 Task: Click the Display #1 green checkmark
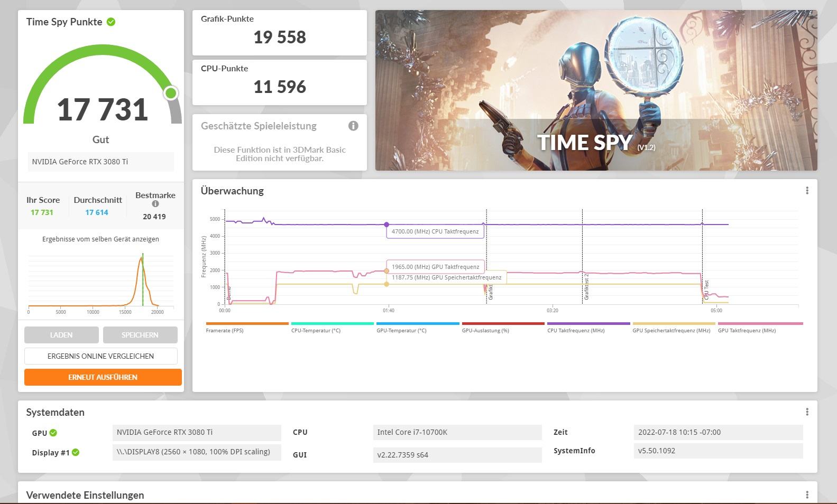[x=76, y=452]
